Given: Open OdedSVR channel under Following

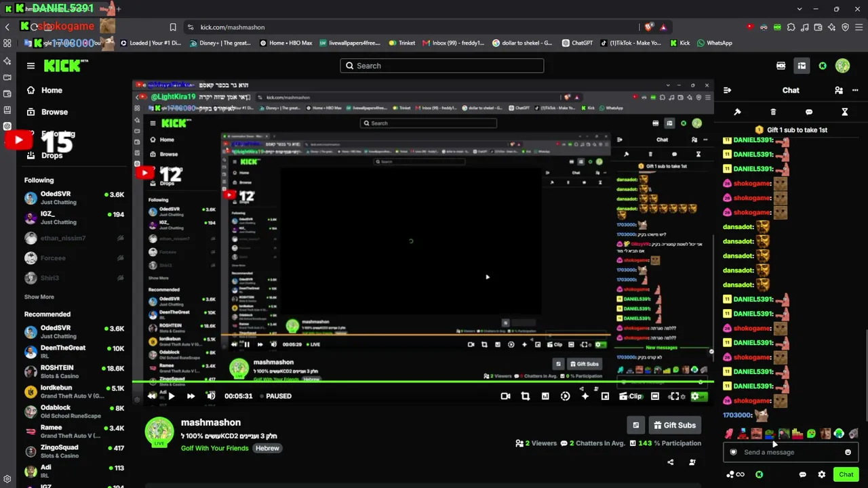Looking at the screenshot, I should pos(75,198).
